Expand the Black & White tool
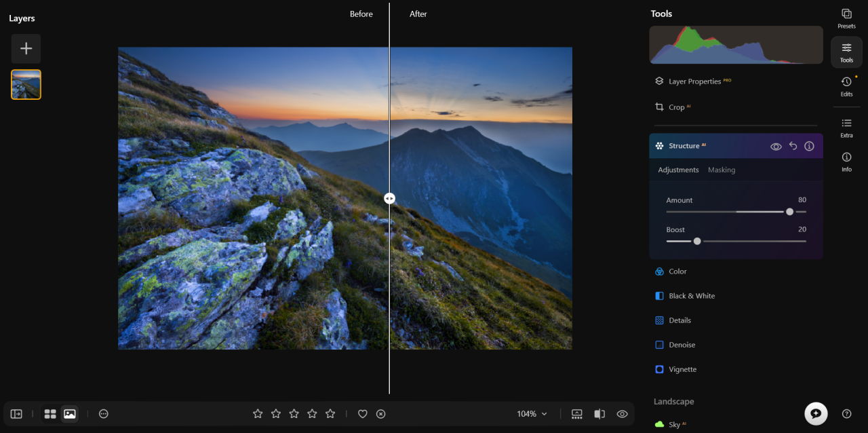868x433 pixels. [x=736, y=296]
